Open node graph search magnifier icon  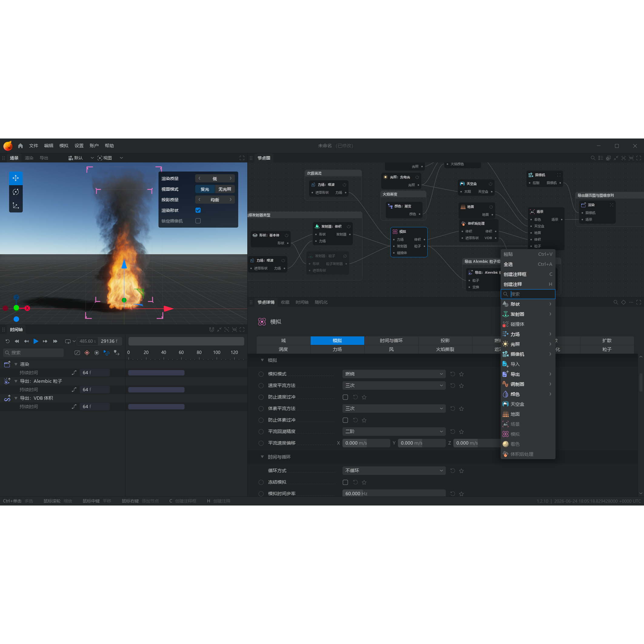tap(593, 158)
